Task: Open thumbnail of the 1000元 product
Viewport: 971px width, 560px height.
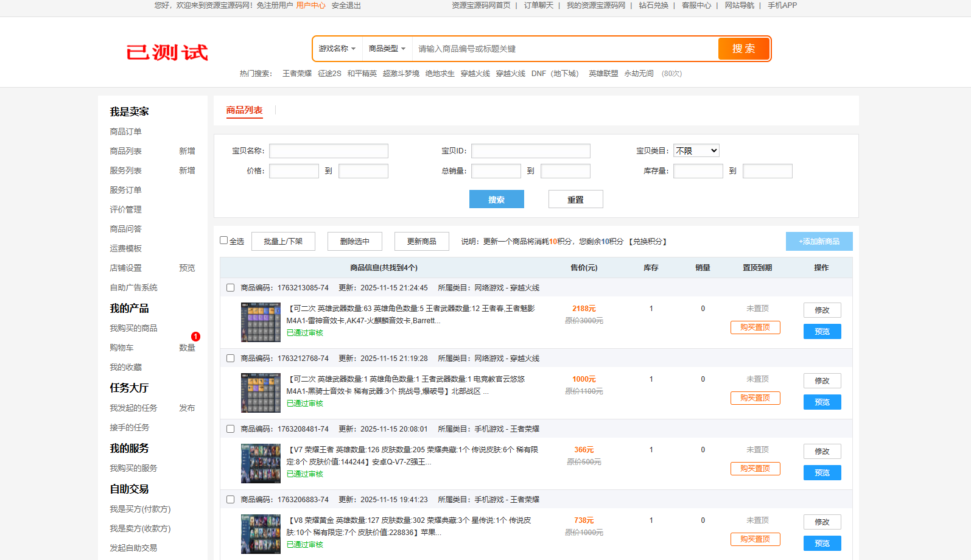Action: pos(261,393)
